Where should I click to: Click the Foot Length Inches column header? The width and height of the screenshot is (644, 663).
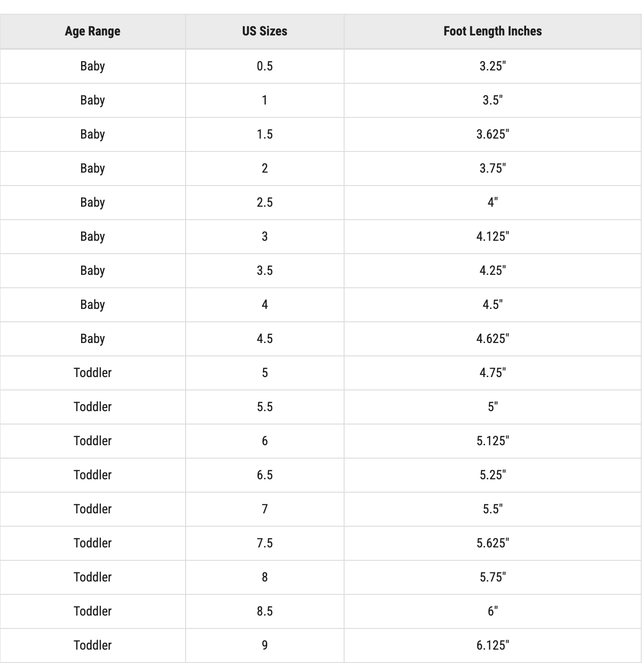[492, 31]
